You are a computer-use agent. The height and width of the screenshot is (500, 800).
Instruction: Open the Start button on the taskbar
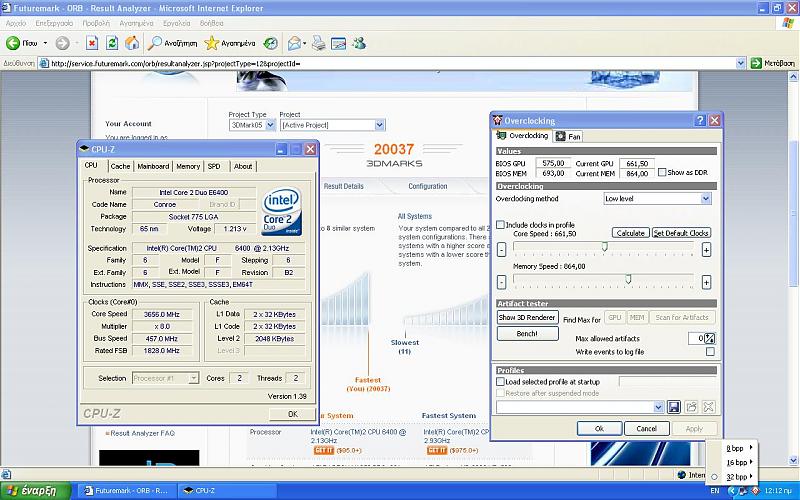click(x=35, y=491)
